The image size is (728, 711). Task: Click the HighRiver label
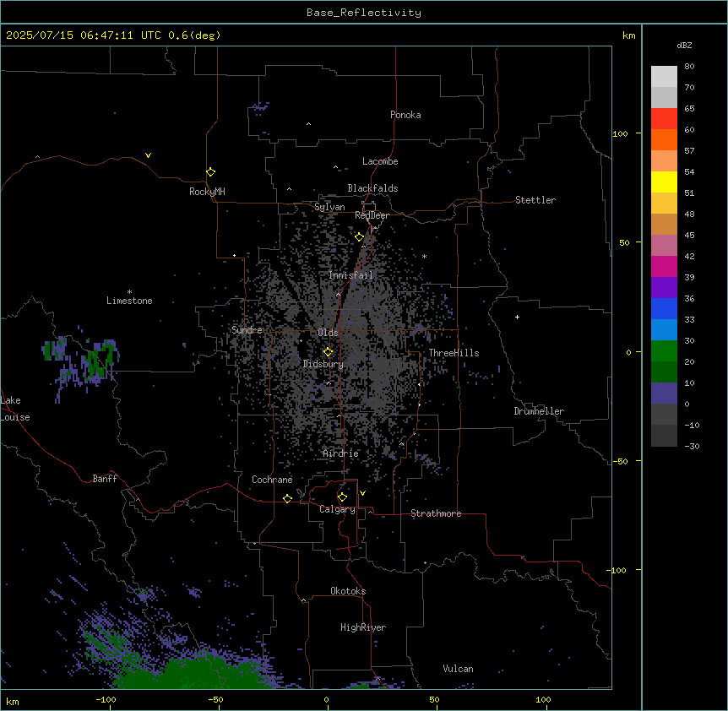pos(363,627)
